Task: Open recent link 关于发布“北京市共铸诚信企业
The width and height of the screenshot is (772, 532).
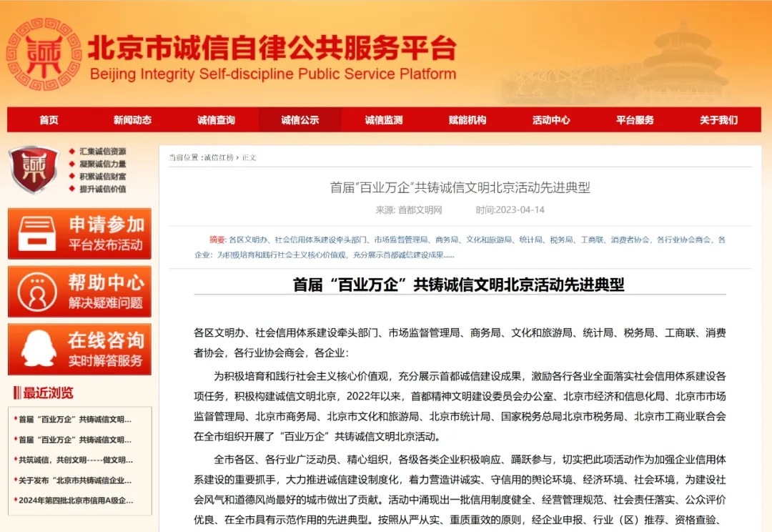Action: [x=75, y=481]
